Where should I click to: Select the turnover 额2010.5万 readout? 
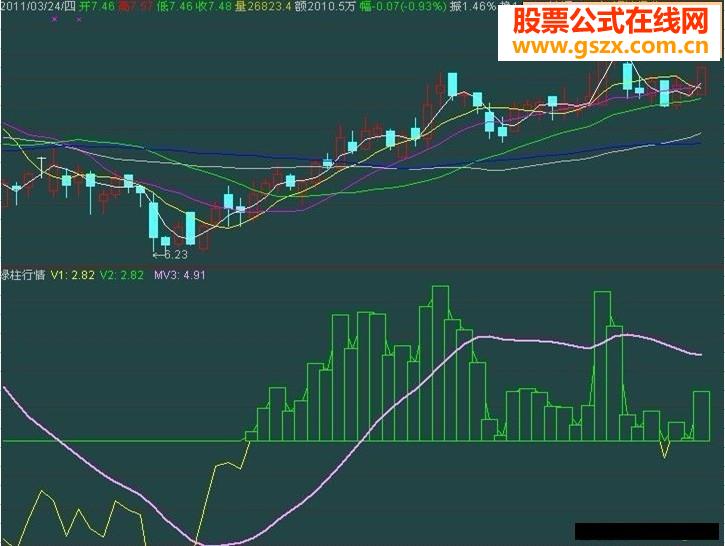(x=325, y=6)
